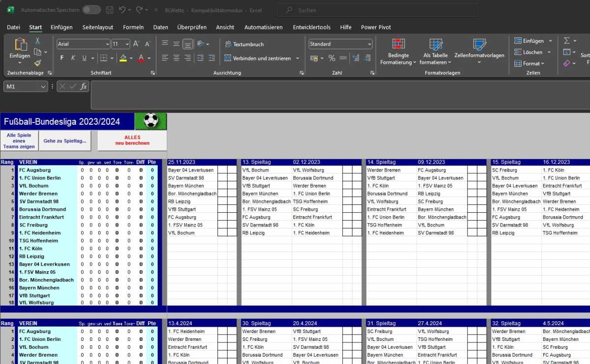The image size is (590, 364).
Task: Open Schriftart dialog launcher
Action: tap(153, 73)
